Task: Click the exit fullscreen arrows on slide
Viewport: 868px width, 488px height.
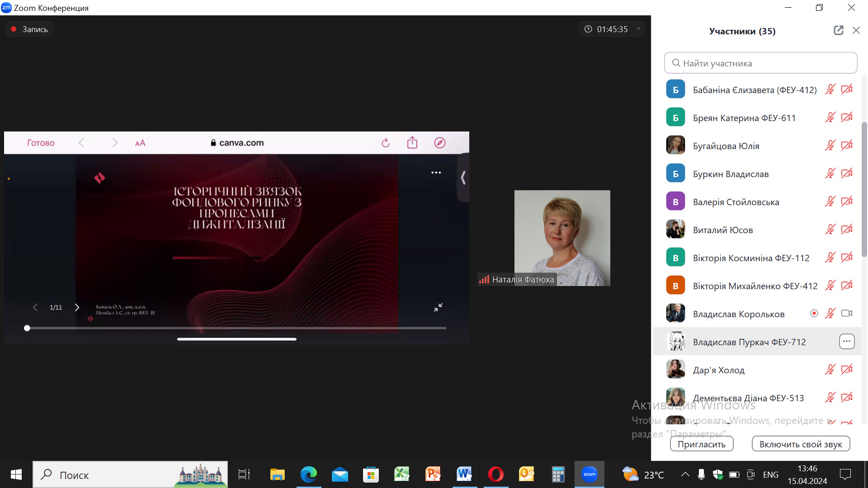Action: pyautogui.click(x=438, y=307)
